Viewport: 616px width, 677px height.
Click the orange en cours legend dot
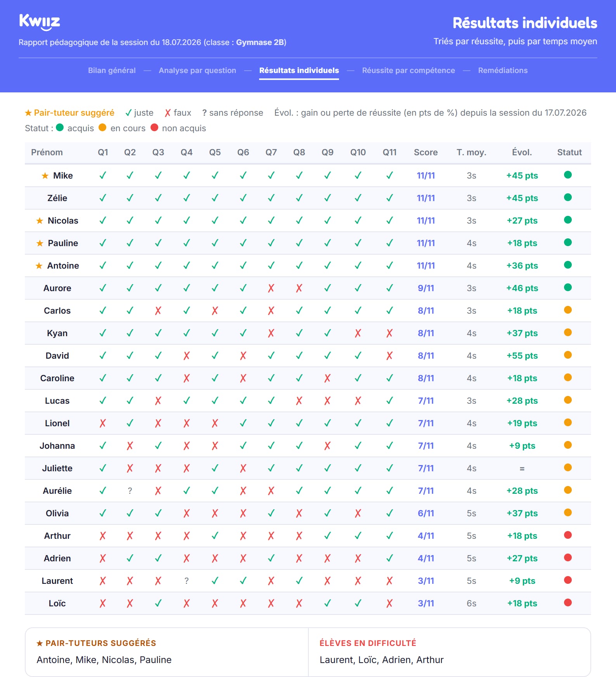102,127
